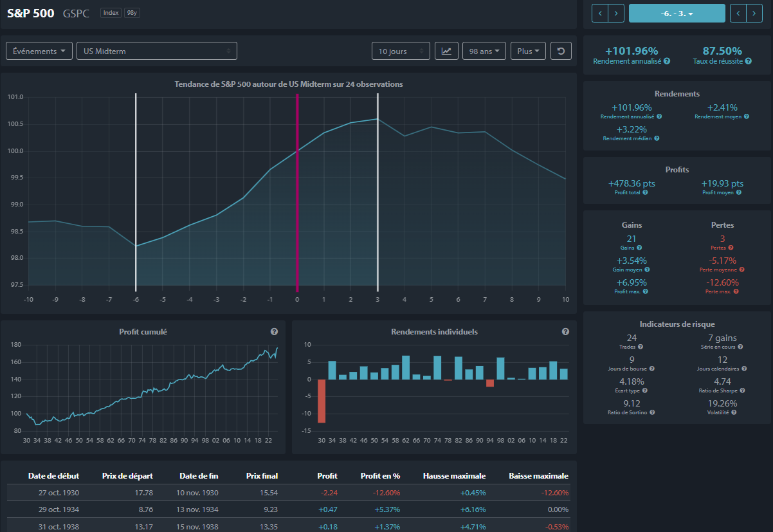Open help icon on Rendements individuels chart

tap(565, 332)
